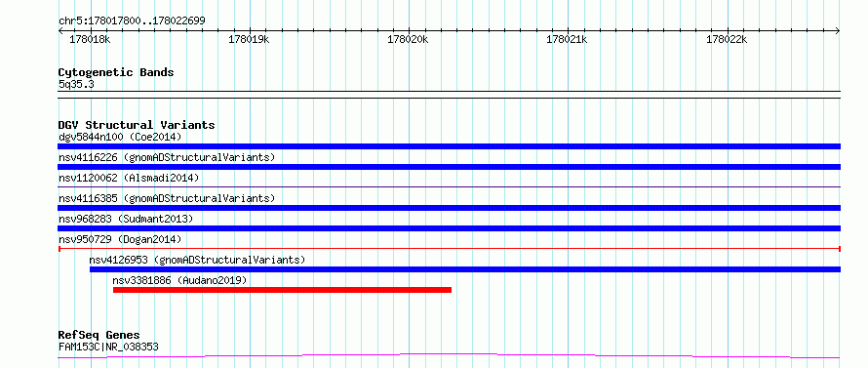Click the nsv950729 (Dogan2014) label
This screenshot has width=868, height=368.
tap(120, 239)
